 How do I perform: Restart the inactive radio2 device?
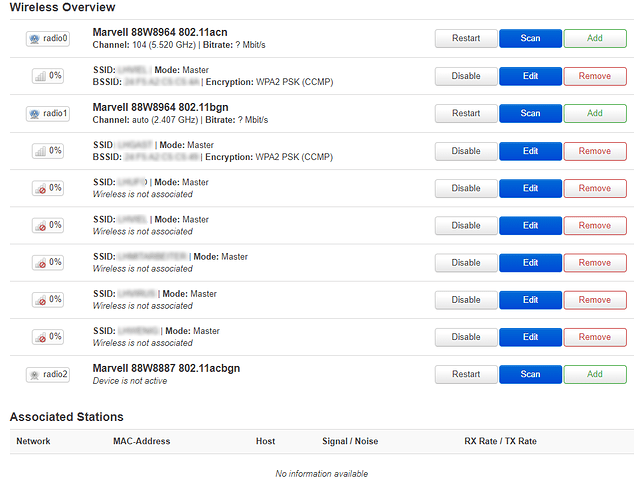pos(466,374)
